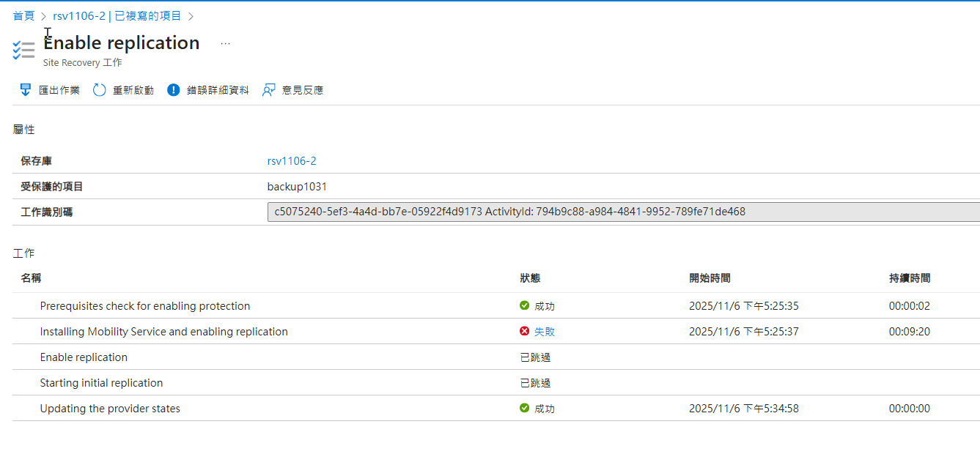Click the 失敗 status link
980x476 pixels.
545,331
